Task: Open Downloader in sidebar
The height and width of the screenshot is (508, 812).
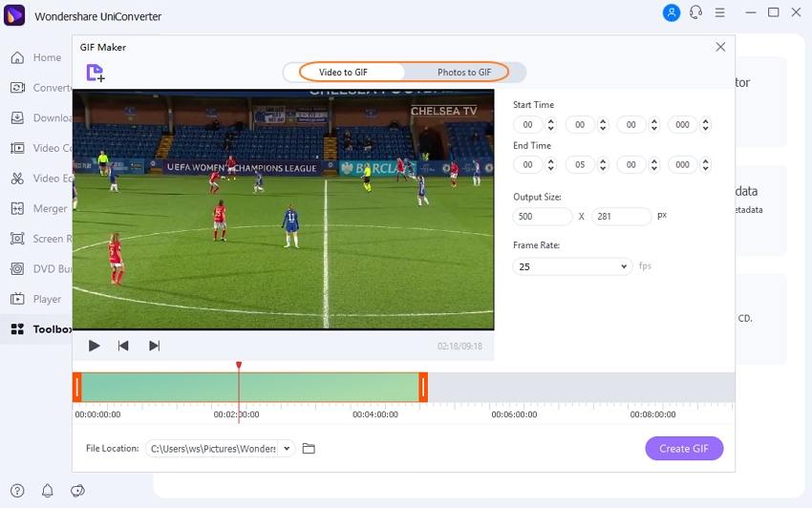Action: 40,118
